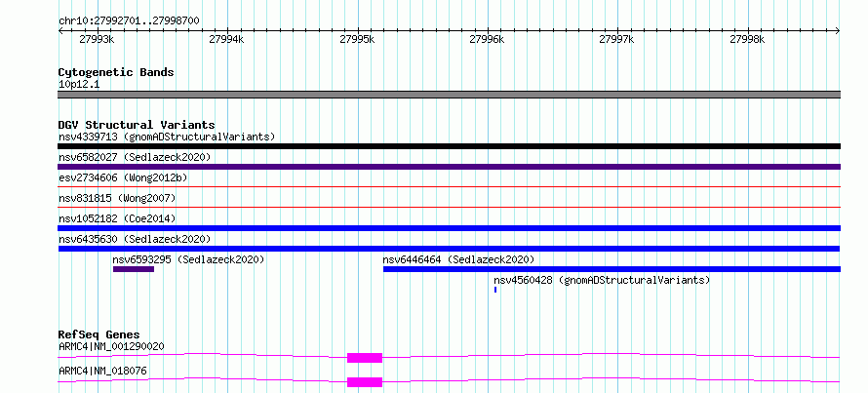Open the nsv6446464 Sedlazeck2020 label

tap(458, 259)
